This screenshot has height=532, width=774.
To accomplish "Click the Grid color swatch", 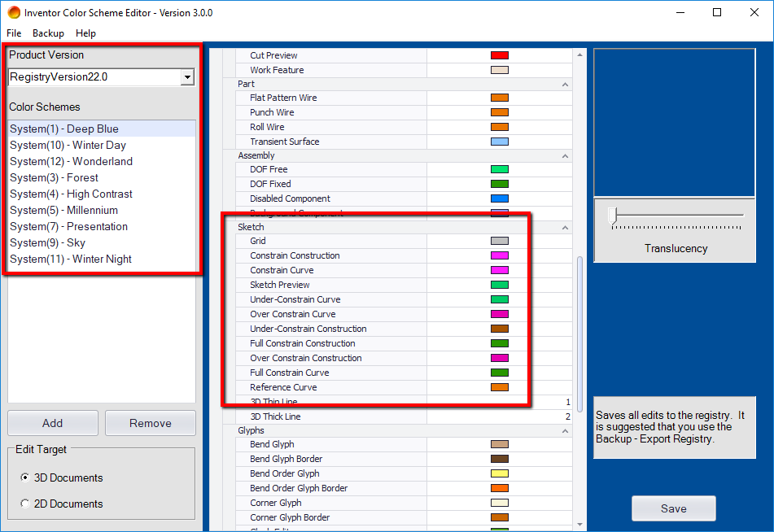I will (500, 241).
